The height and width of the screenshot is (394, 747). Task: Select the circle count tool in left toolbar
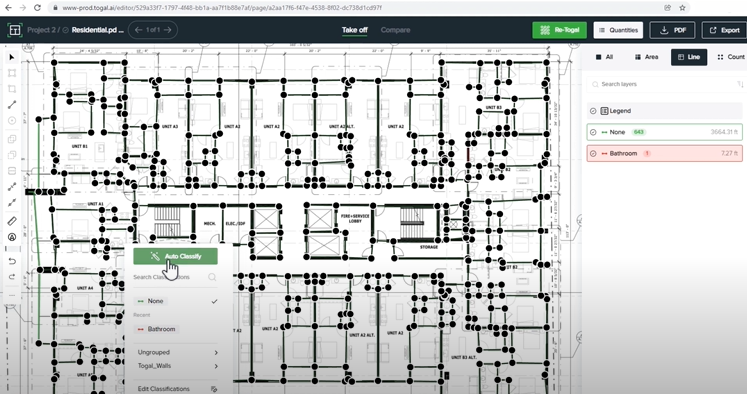pos(12,121)
